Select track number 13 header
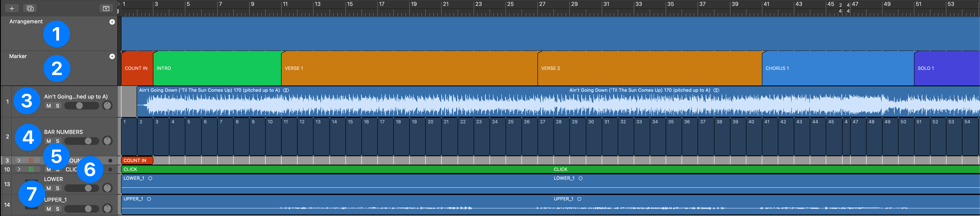This screenshot has width=980, height=216. [7, 184]
